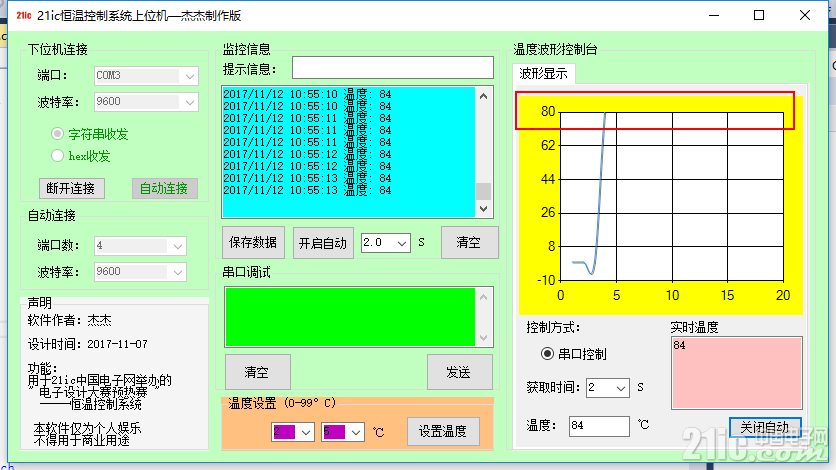Click the 软件作者：杰杰 text
This screenshot has height=470, width=836.
point(69,320)
